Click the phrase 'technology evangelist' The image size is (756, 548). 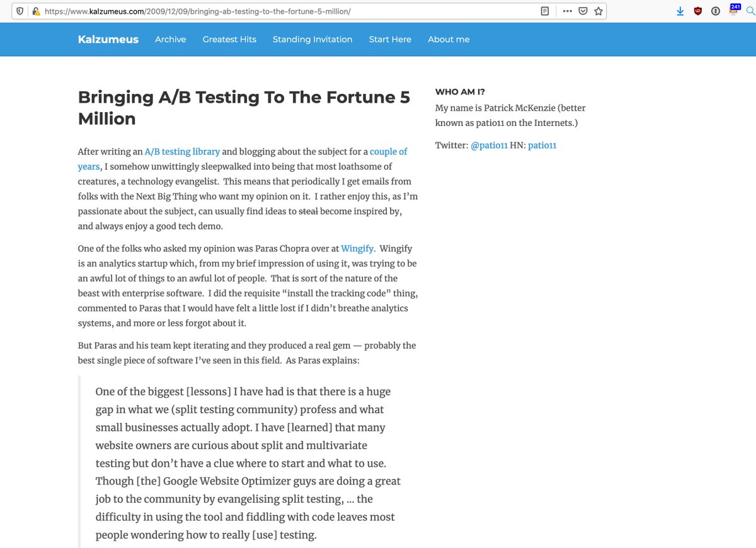click(x=174, y=181)
